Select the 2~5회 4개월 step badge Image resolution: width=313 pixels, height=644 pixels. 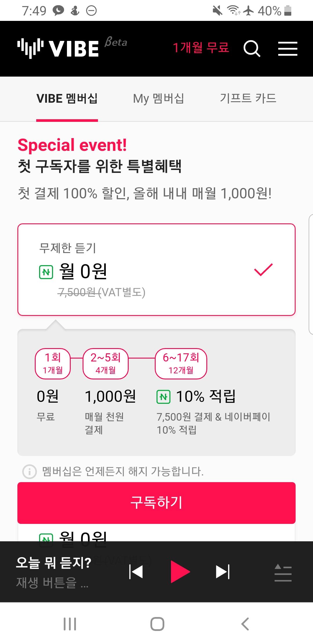105,363
